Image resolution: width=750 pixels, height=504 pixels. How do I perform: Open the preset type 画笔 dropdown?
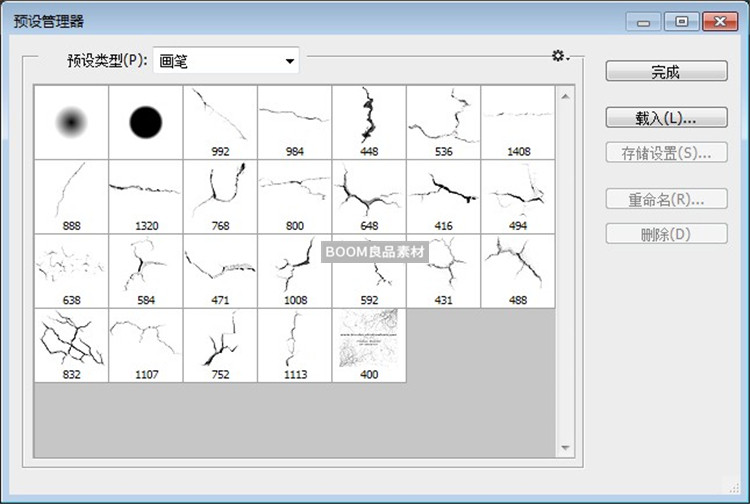(227, 61)
